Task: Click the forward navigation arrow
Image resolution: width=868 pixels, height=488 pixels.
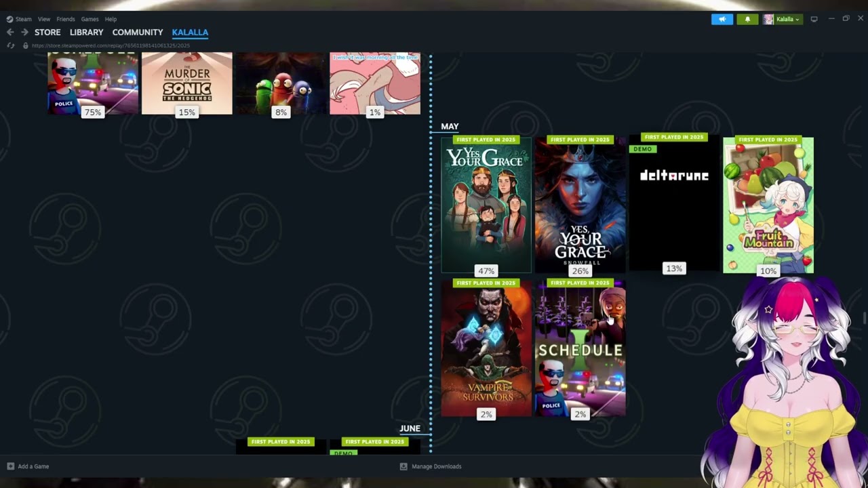Action: coord(24,32)
